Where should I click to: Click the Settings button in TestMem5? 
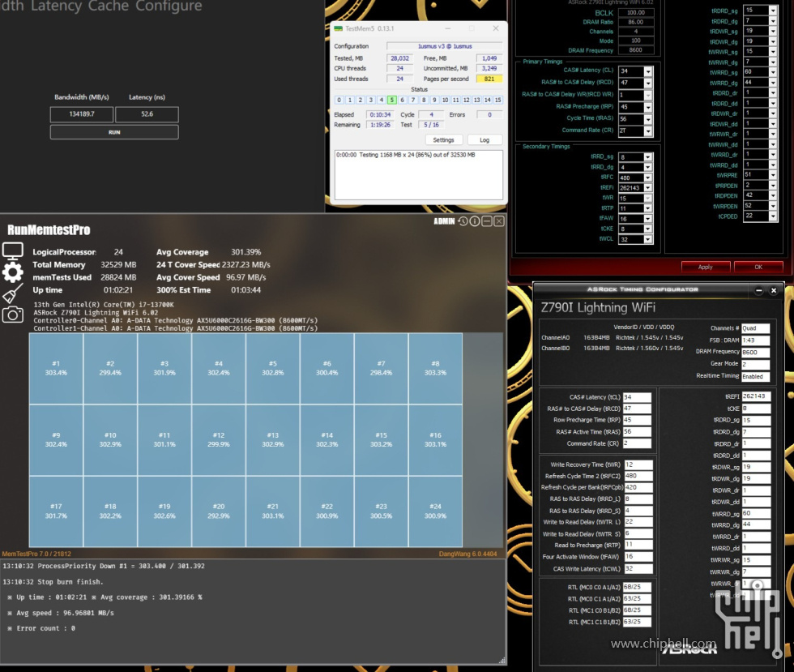[443, 140]
